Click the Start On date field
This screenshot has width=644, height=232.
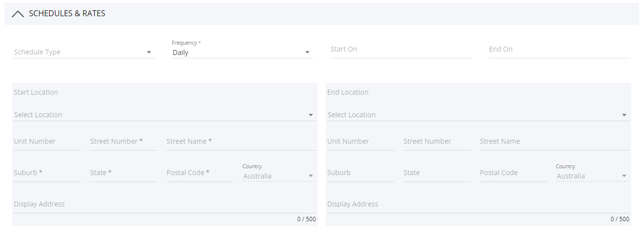(400, 50)
